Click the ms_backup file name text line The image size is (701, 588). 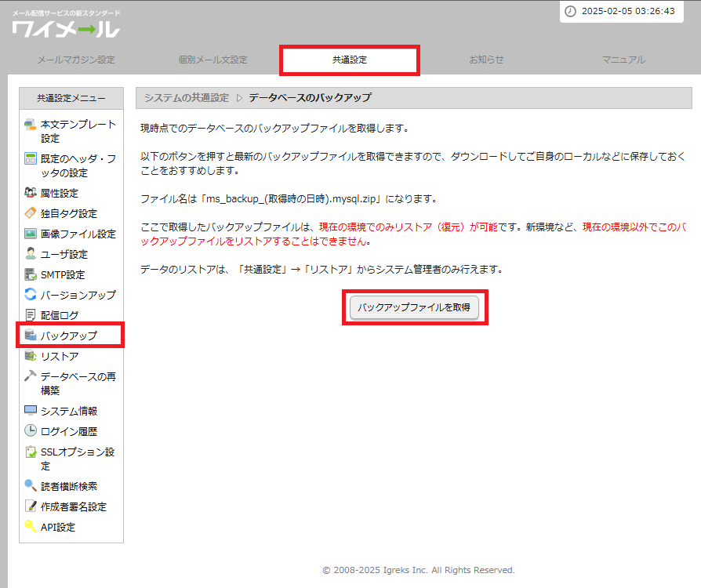coord(289,198)
